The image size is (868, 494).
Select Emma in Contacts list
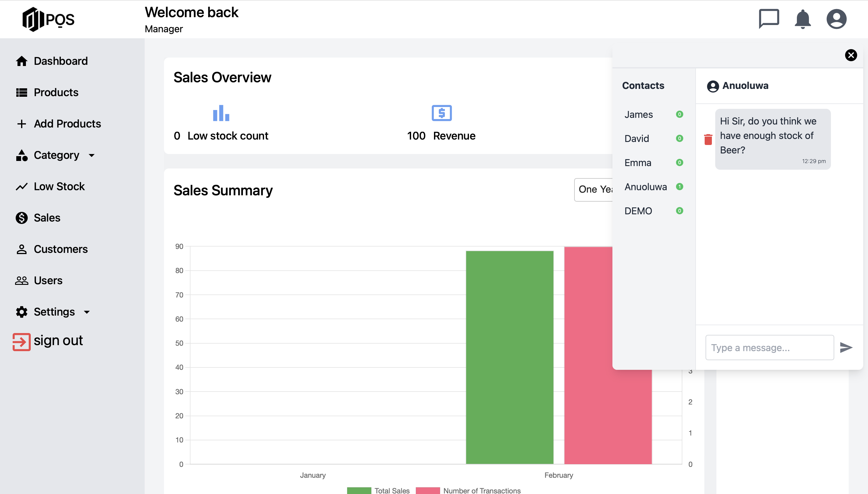click(x=638, y=163)
